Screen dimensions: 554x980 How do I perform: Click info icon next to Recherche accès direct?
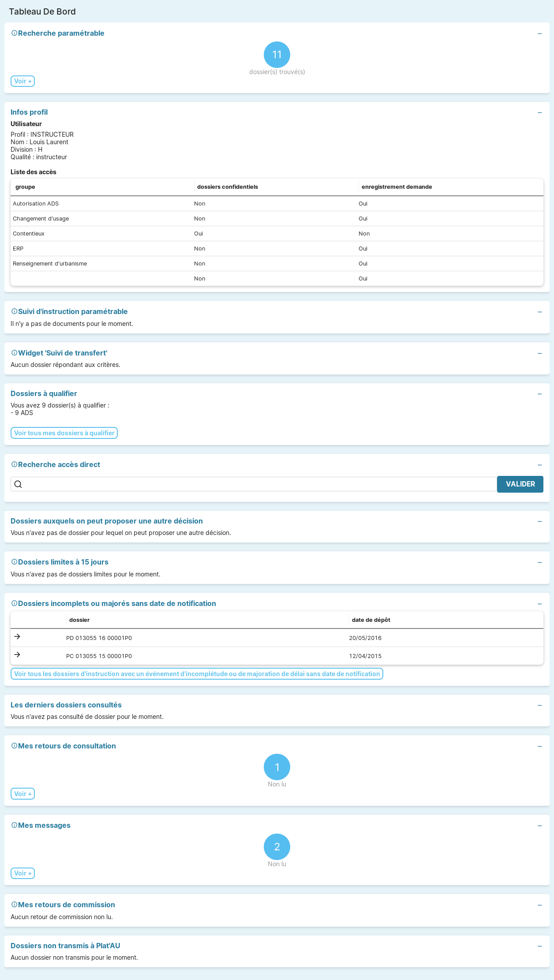[14, 464]
